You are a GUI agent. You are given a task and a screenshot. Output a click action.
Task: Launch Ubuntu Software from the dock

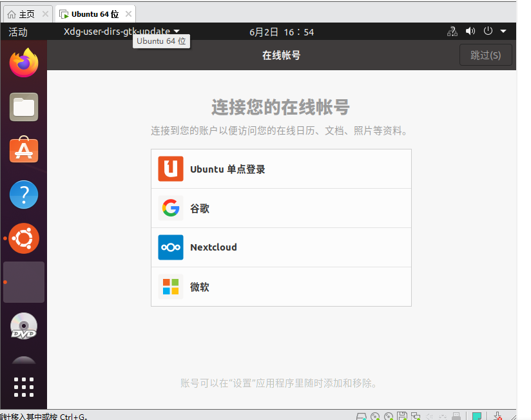coord(24,149)
